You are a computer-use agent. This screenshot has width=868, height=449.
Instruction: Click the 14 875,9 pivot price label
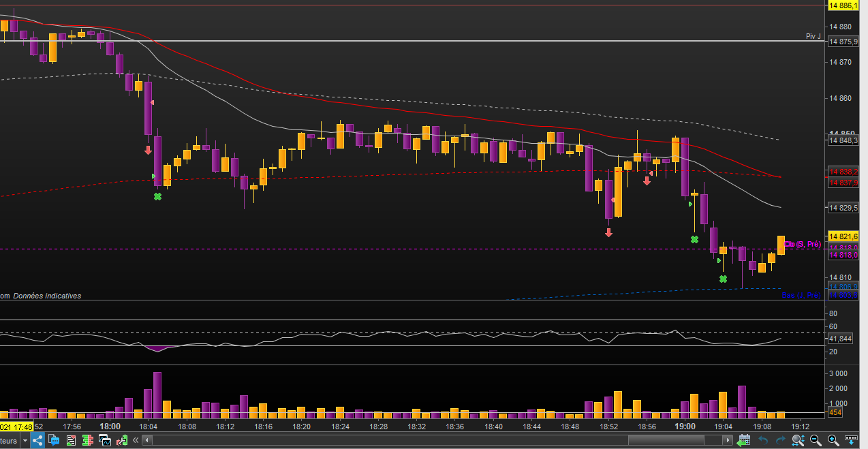843,42
